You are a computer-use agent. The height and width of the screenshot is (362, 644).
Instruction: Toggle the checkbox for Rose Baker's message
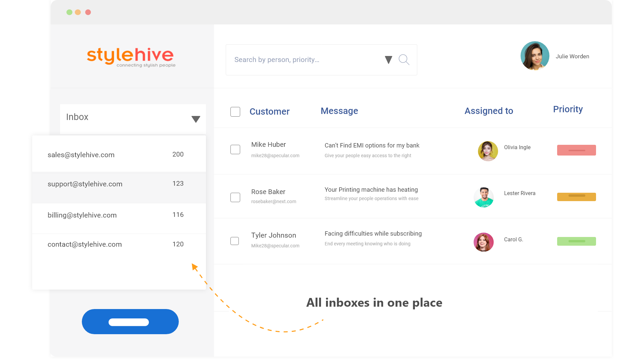pos(235,195)
